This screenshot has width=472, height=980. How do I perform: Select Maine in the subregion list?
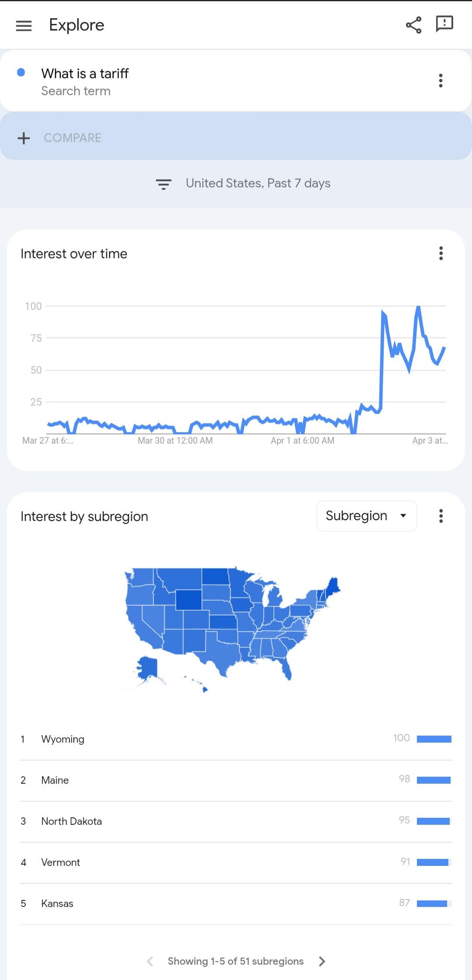click(x=236, y=780)
